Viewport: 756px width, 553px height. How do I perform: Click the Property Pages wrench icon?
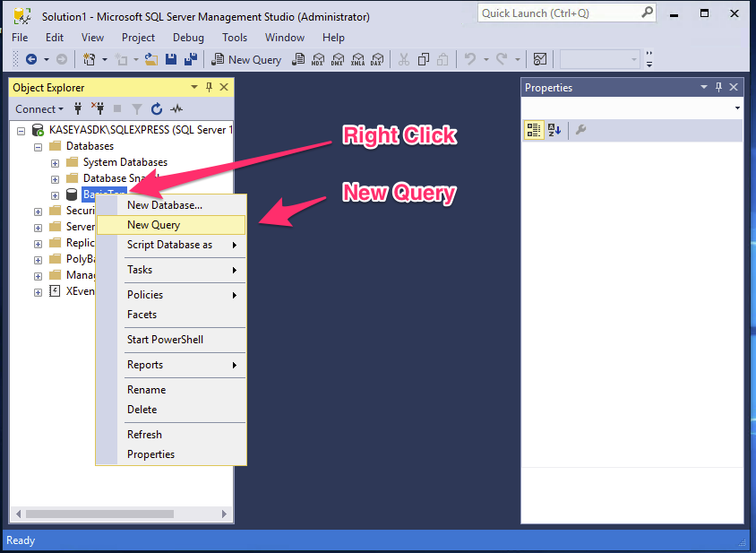(581, 130)
